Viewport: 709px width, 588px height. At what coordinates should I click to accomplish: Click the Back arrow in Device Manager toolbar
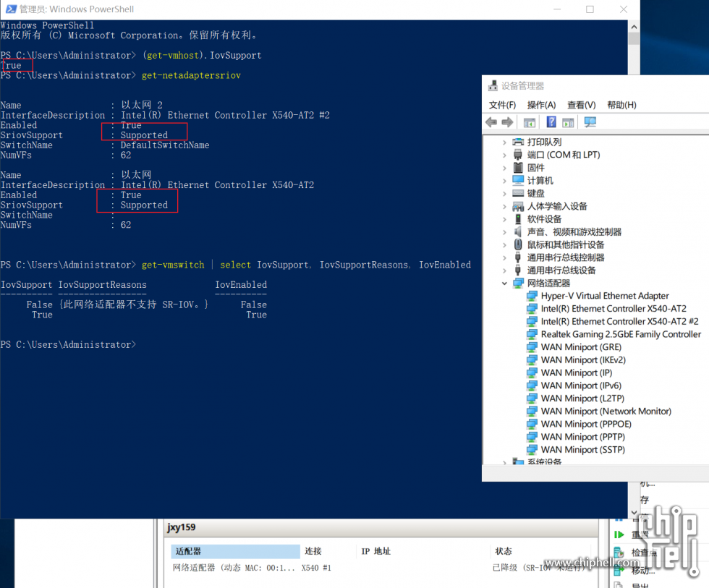pos(491,122)
